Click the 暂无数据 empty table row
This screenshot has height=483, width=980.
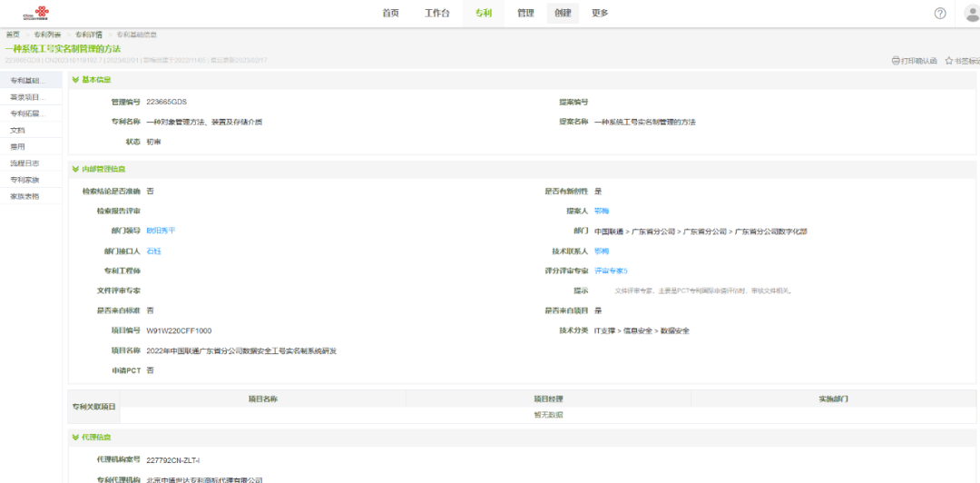pyautogui.click(x=548, y=415)
